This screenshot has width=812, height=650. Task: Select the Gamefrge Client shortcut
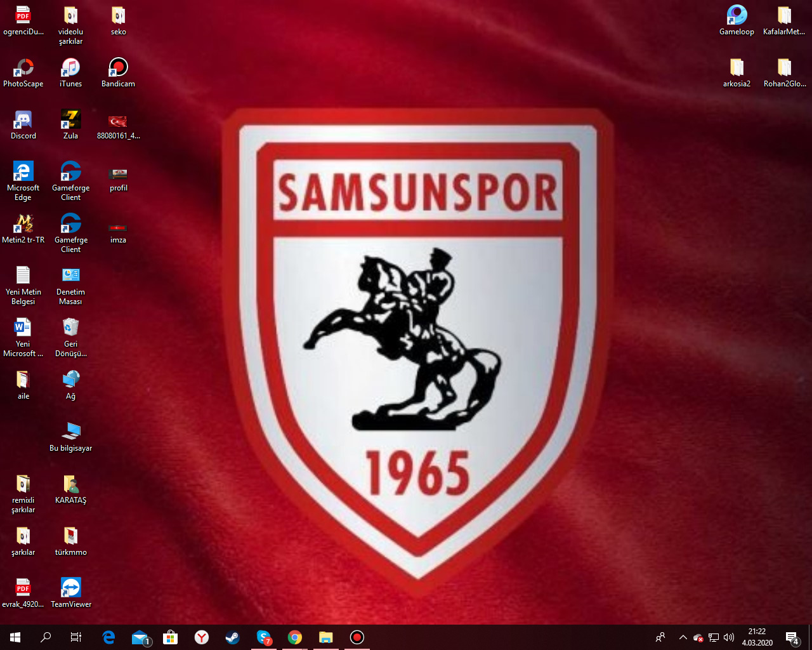coord(70,234)
